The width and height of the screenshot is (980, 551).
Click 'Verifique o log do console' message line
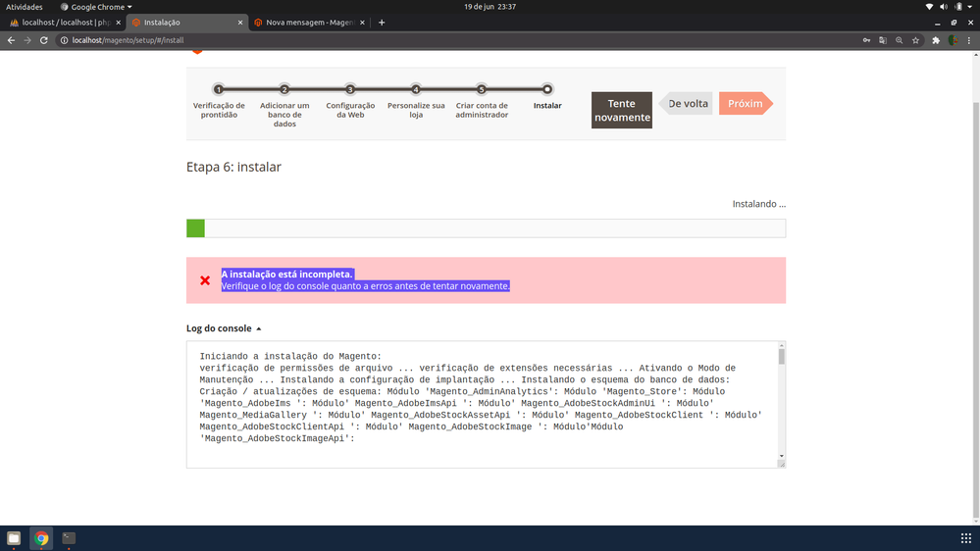point(366,286)
